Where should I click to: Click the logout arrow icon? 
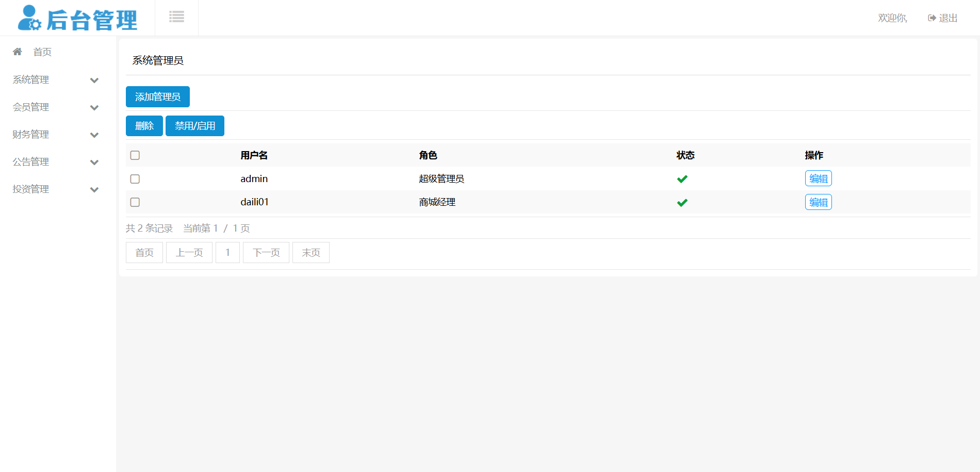(x=932, y=18)
